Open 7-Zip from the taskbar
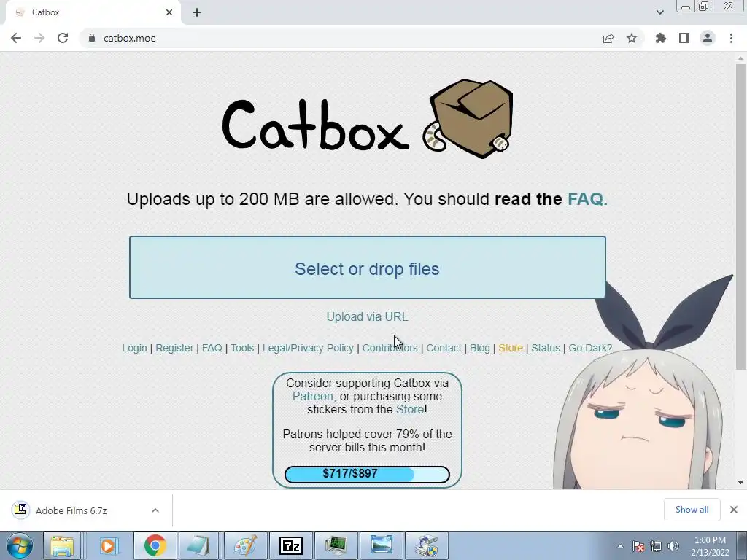 pyautogui.click(x=290, y=545)
